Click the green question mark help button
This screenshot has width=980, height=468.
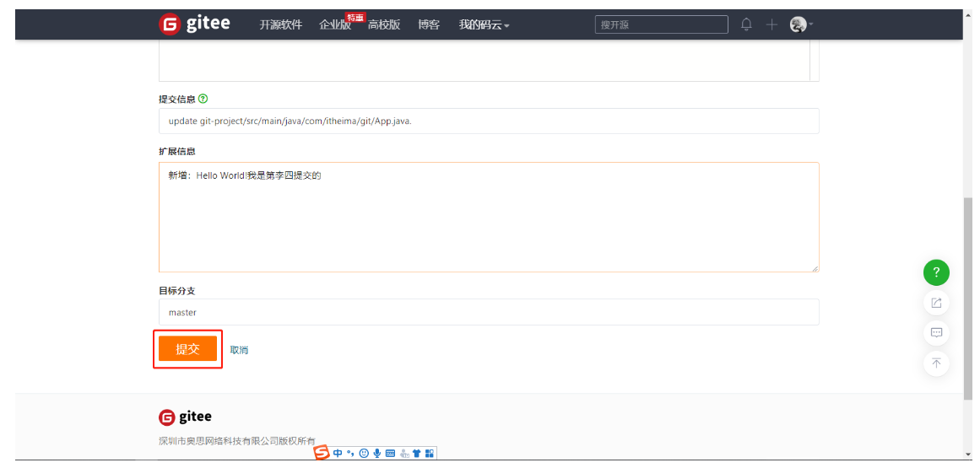pos(936,272)
